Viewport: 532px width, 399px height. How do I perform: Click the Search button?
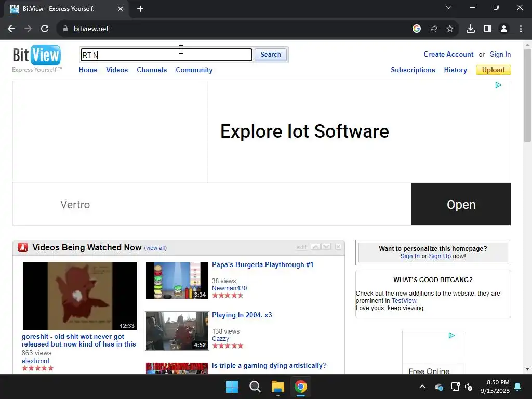pos(271,55)
